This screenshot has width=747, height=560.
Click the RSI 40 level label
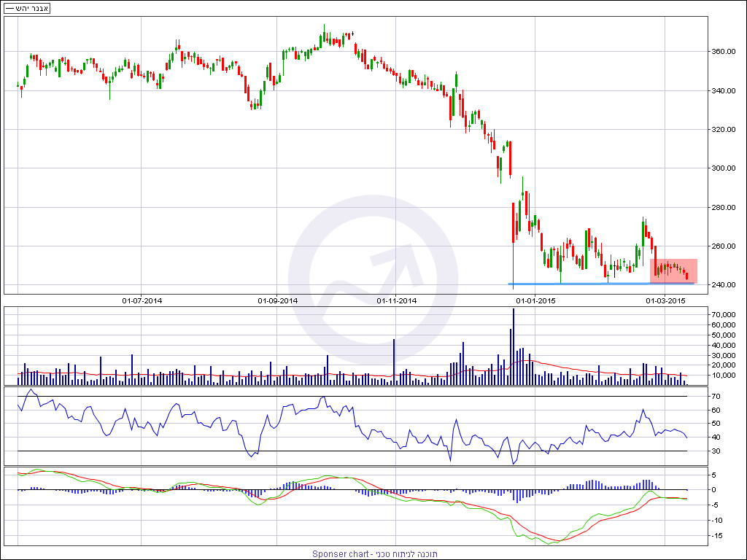pyautogui.click(x=716, y=437)
